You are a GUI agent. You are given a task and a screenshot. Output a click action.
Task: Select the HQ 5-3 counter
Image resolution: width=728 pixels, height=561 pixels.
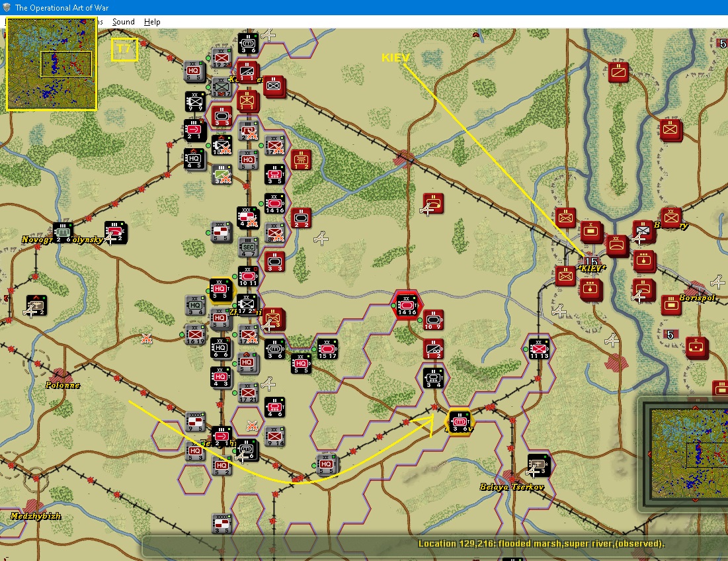[x=196, y=451]
